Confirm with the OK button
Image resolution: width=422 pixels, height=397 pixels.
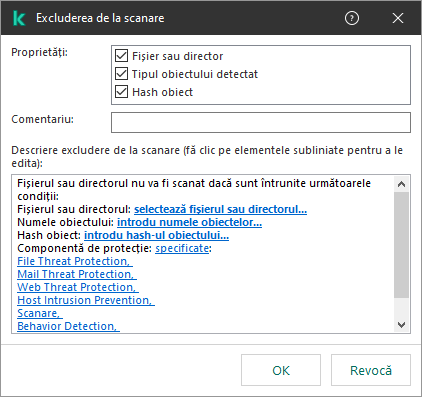(x=281, y=370)
